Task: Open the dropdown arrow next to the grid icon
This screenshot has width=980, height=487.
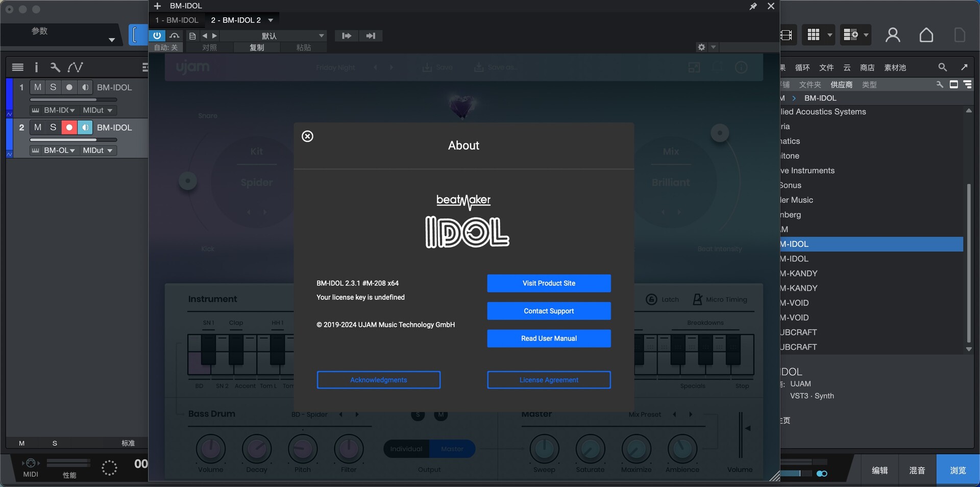Action: click(x=829, y=35)
